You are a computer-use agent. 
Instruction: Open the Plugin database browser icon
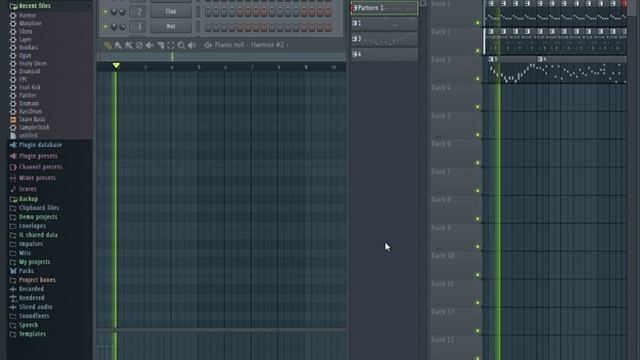(13, 145)
